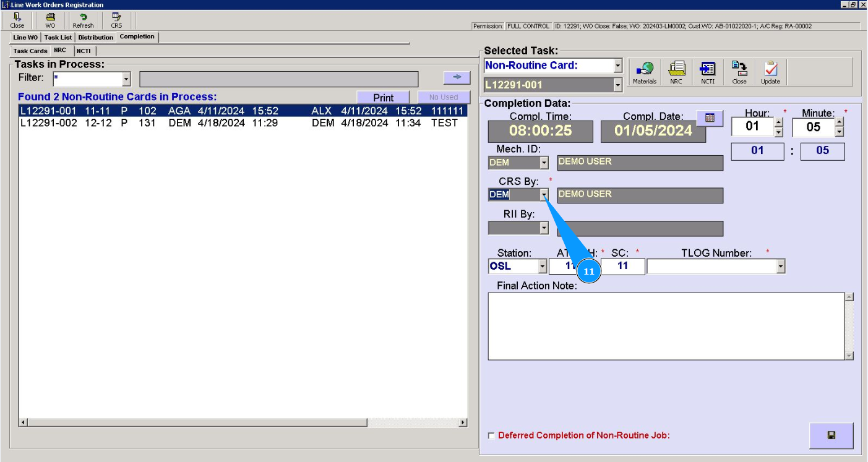The height and width of the screenshot is (462, 868).
Task: Increase the Hour value with up arrow
Action: click(x=778, y=122)
